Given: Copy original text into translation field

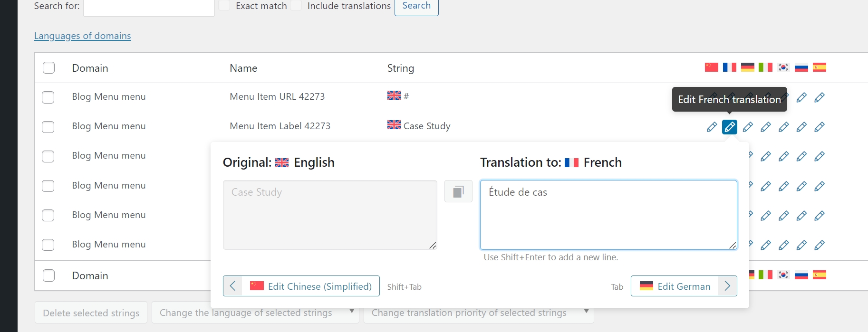Looking at the screenshot, I should pos(458,191).
